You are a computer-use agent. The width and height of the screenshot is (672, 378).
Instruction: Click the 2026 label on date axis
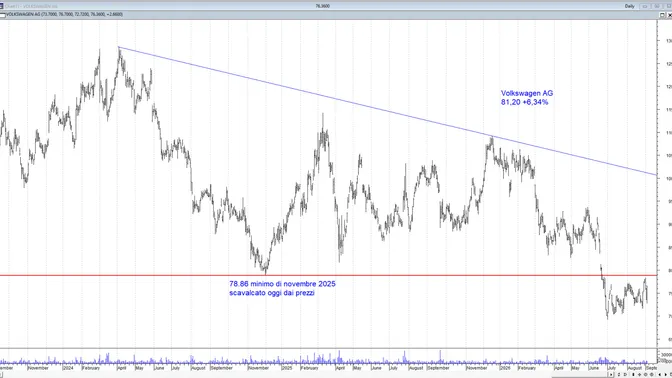pyautogui.click(x=505, y=368)
